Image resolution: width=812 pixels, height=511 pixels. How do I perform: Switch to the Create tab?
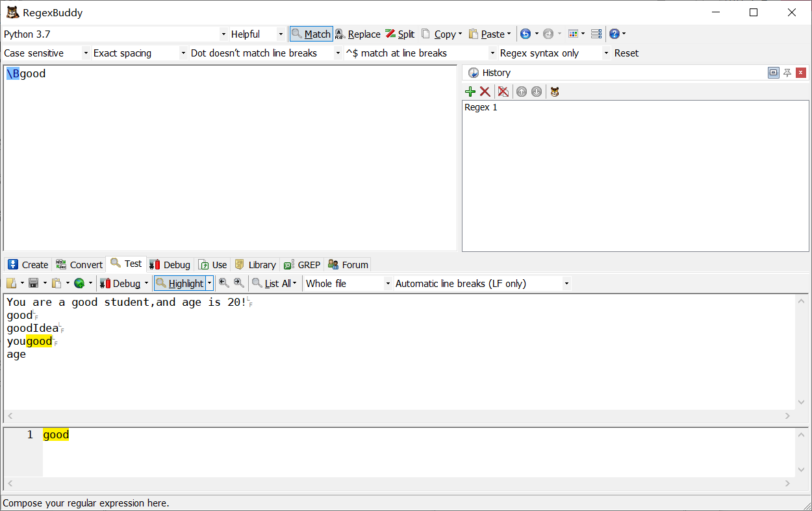28,264
